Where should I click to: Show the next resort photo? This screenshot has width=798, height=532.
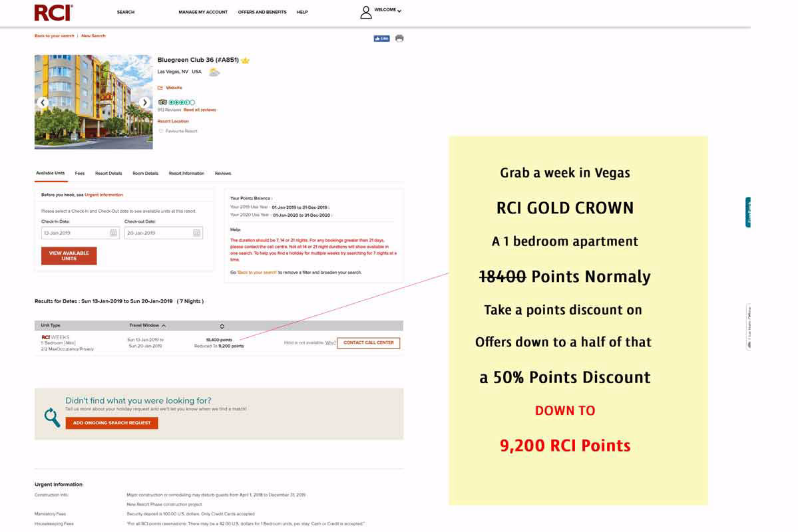tap(145, 102)
